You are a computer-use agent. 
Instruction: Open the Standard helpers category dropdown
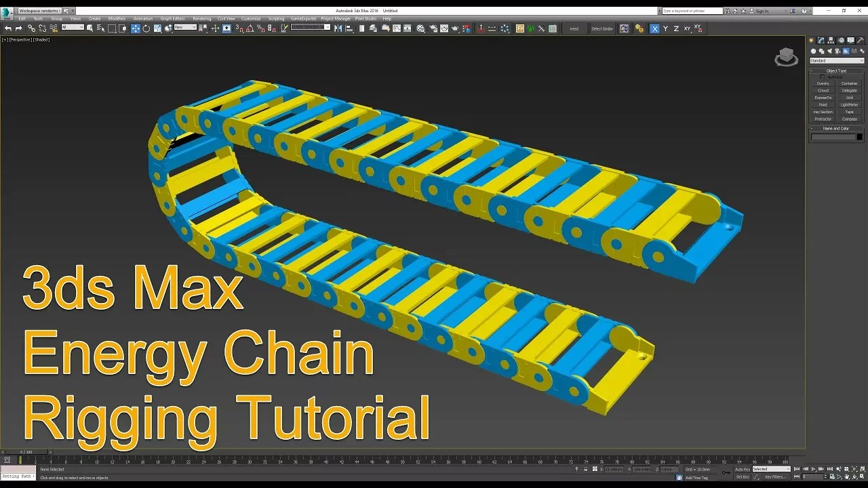click(x=837, y=61)
